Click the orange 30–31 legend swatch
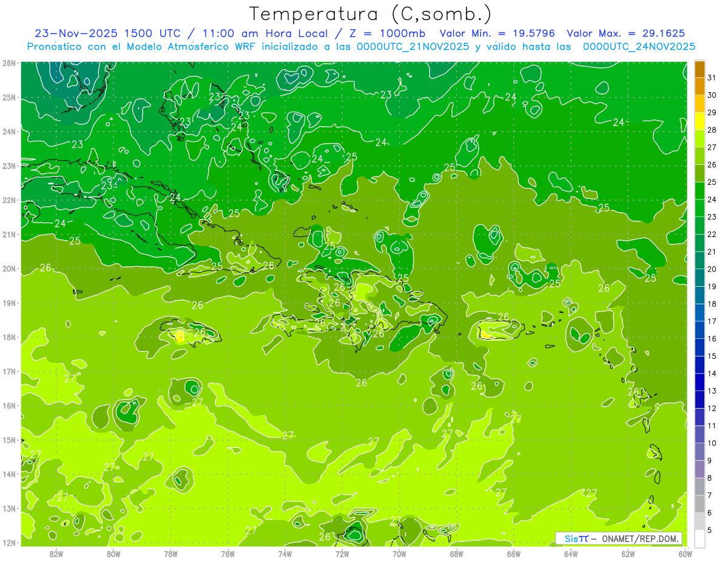728x562 pixels. point(699,86)
